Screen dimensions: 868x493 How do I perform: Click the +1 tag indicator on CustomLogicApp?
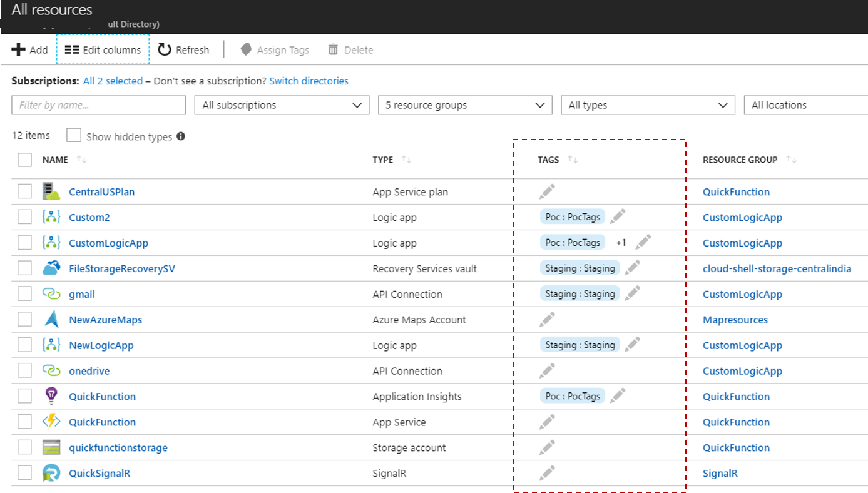point(621,243)
